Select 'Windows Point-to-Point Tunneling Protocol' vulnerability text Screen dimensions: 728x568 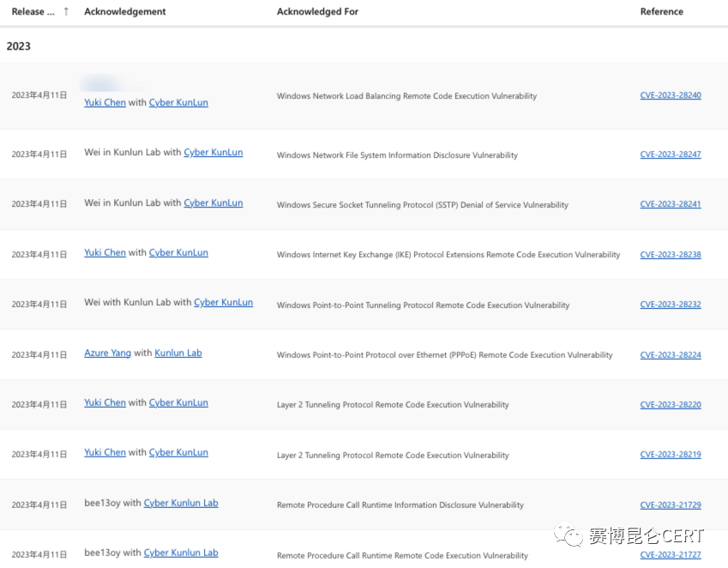tap(423, 305)
